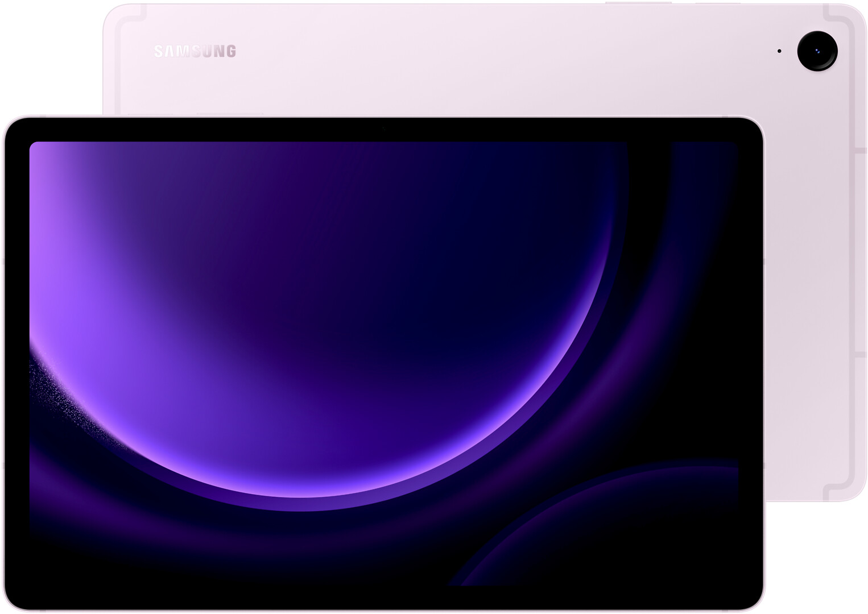Click the front camera dot in top bezel
The width and height of the screenshot is (868, 614).
383,130
